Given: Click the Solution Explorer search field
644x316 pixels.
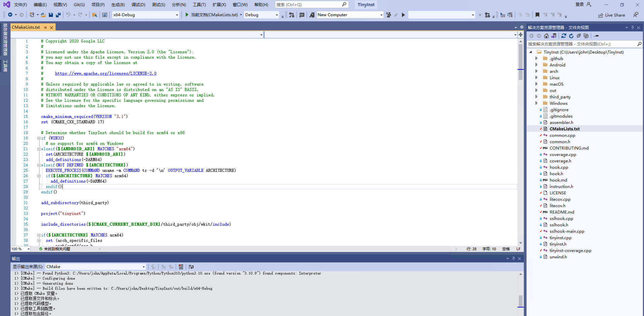Looking at the screenshot, I should [581, 44].
